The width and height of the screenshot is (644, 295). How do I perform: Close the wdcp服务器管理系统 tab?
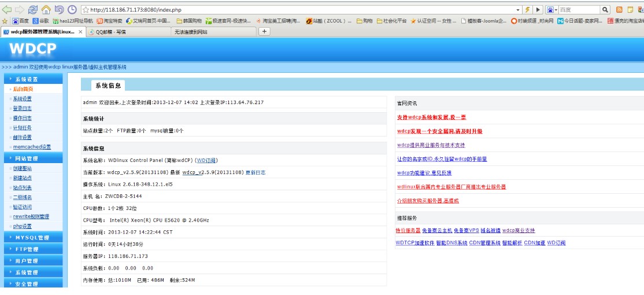(80, 32)
